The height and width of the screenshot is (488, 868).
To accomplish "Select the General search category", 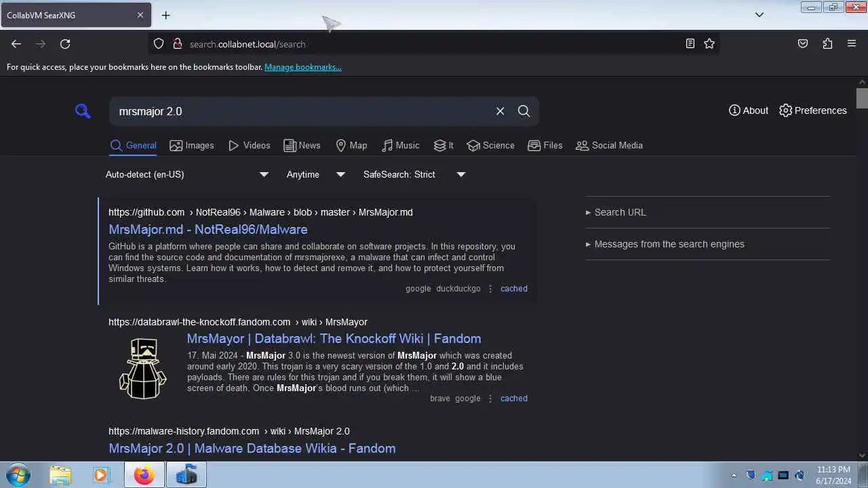I will pyautogui.click(x=133, y=146).
